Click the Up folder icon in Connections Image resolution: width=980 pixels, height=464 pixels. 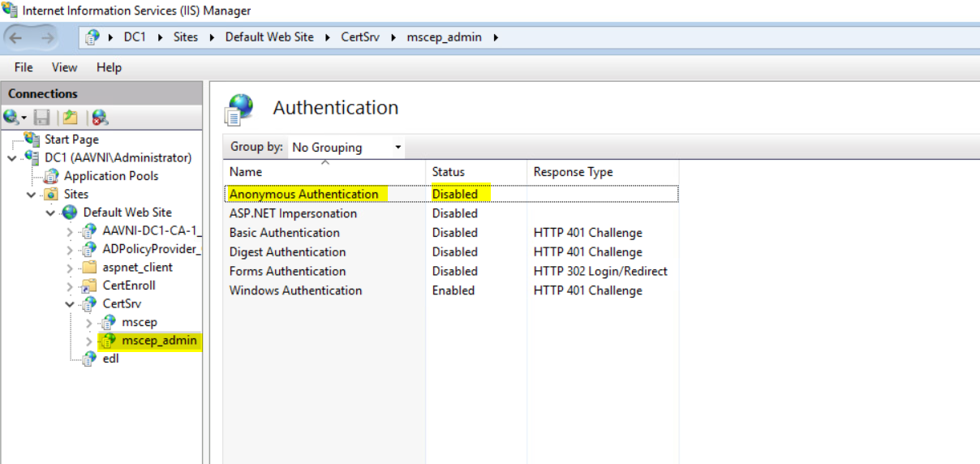71,118
